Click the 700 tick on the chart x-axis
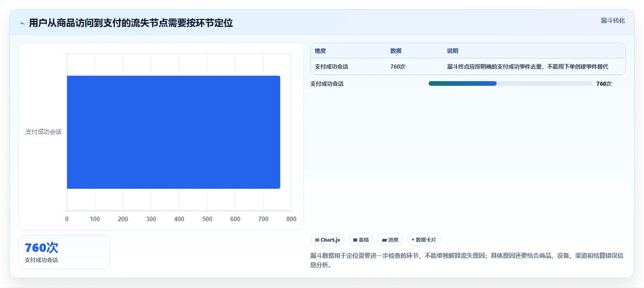This screenshot has width=644, height=288. (x=263, y=219)
